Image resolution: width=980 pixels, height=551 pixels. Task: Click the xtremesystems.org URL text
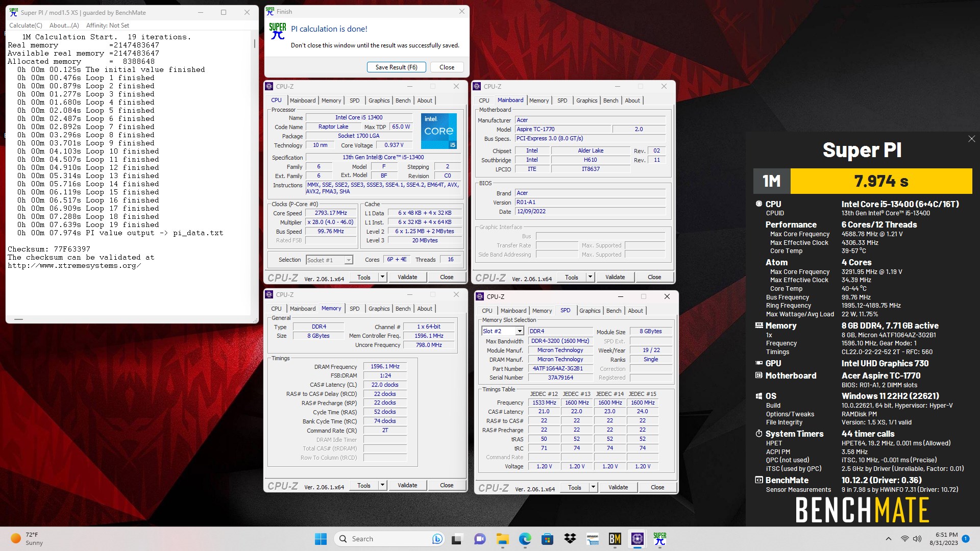[x=75, y=266]
